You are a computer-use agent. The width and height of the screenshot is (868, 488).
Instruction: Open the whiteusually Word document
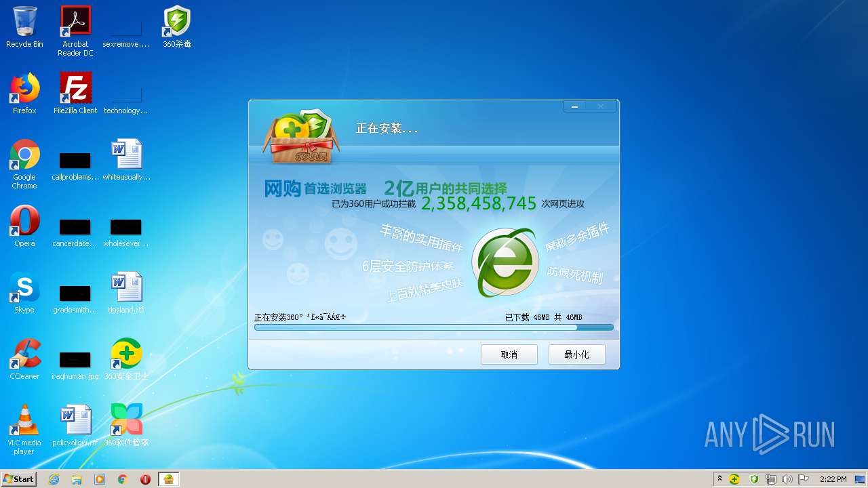pyautogui.click(x=126, y=160)
